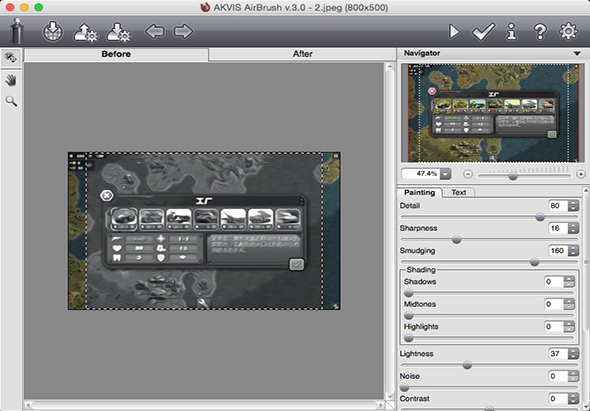Adjust the Sharpness slider
The width and height of the screenshot is (590, 411).
coord(456,239)
